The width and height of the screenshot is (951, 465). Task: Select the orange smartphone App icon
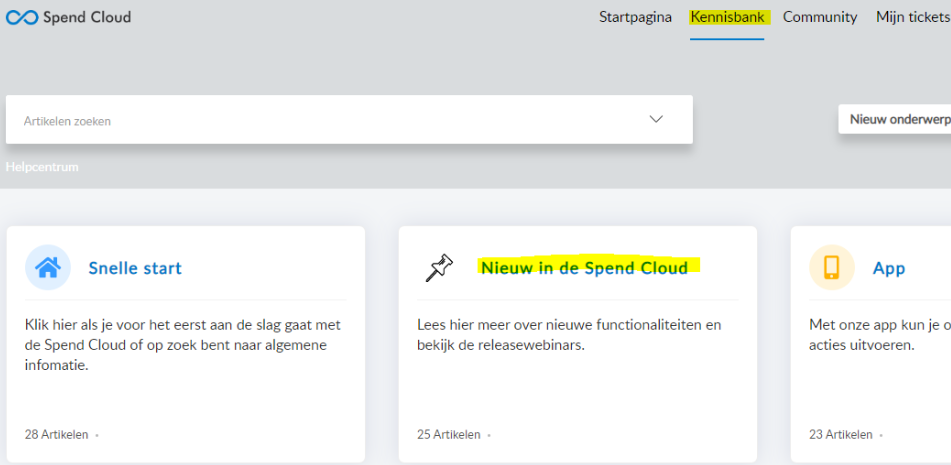pyautogui.click(x=832, y=267)
